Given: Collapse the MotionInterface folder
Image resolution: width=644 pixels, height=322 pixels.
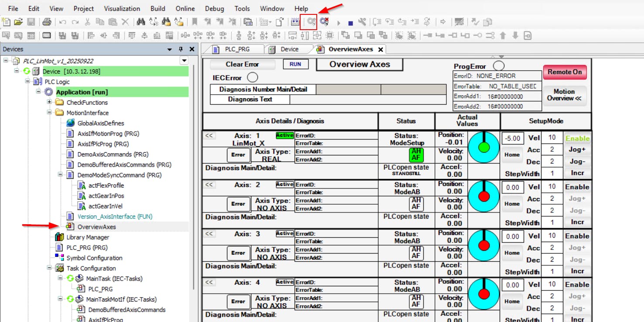Looking at the screenshot, I should coord(50,113).
